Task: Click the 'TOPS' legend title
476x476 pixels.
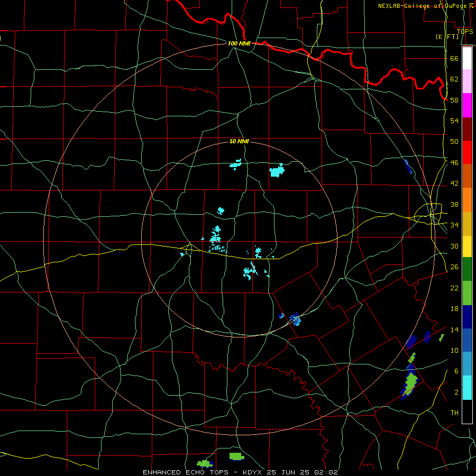Action: (465, 31)
